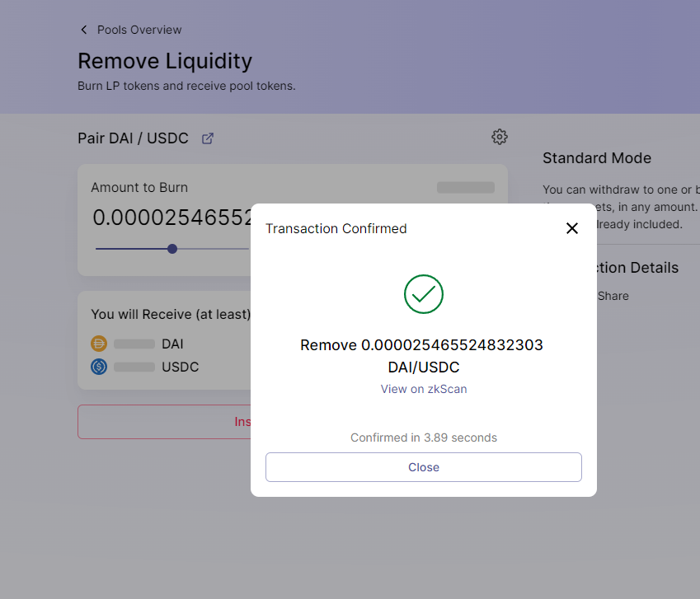Click the Close button in dialog
Screen dimensions: 700x599
coord(424,467)
